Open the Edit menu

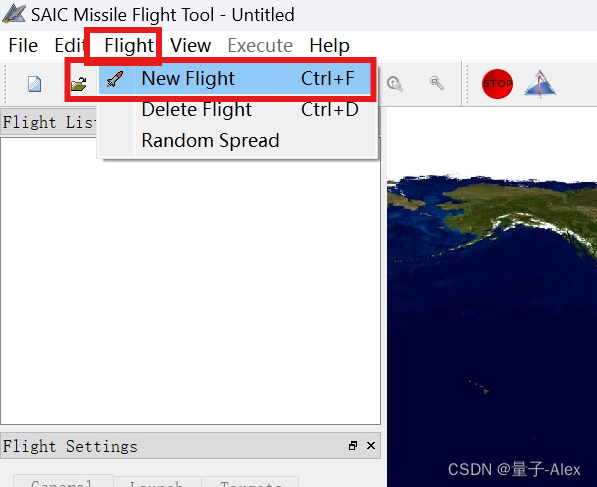click(x=69, y=46)
